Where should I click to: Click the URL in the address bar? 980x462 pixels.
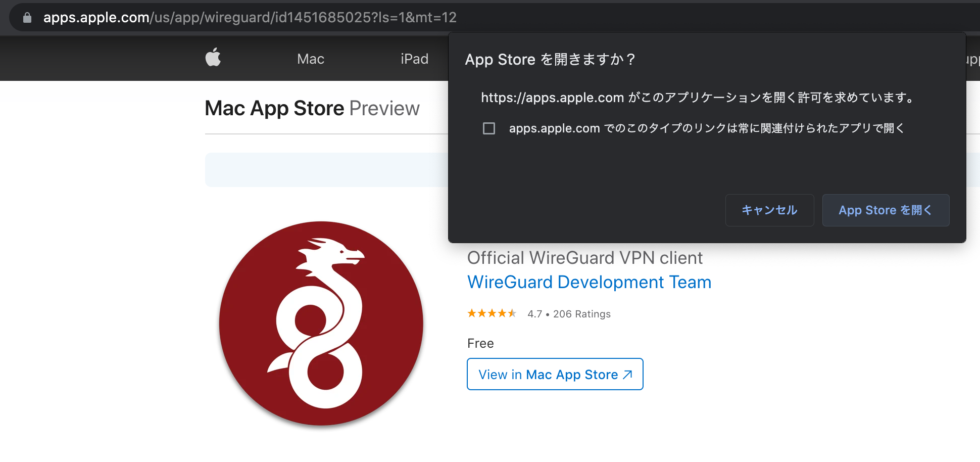click(x=250, y=18)
